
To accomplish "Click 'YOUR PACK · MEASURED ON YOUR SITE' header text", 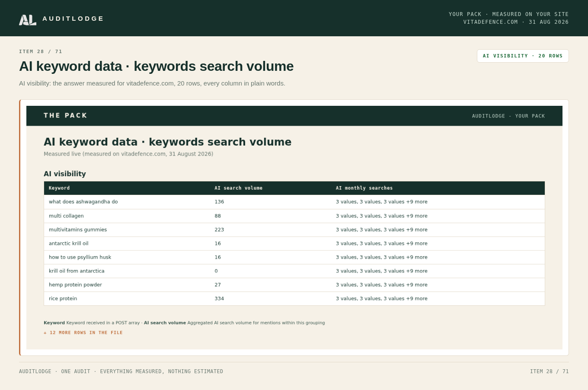I will [509, 14].
